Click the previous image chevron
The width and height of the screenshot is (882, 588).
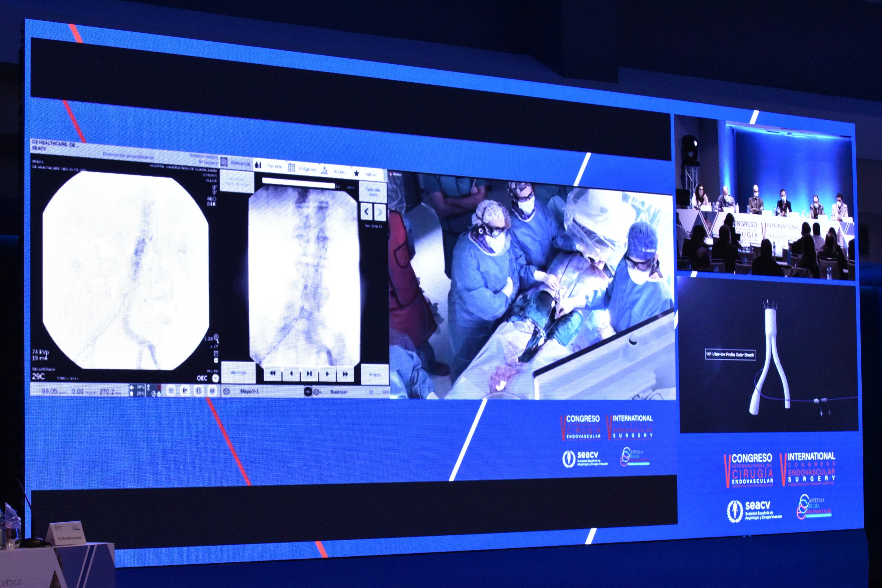[366, 212]
